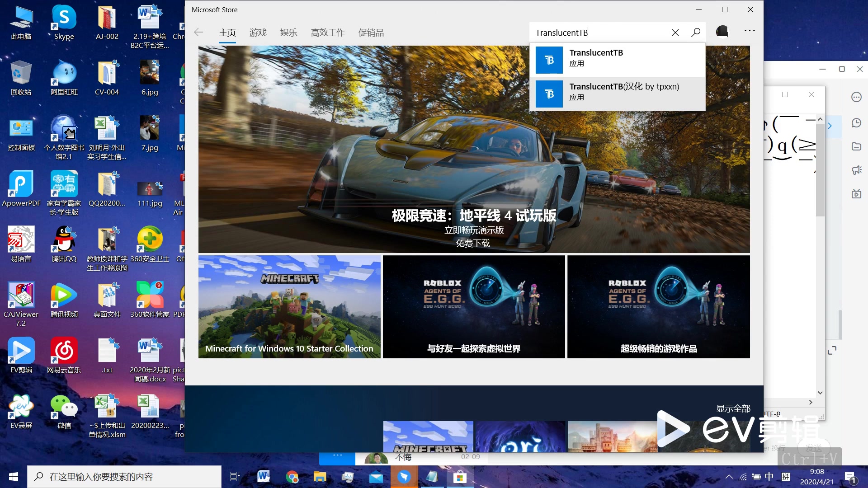Open the Windows Start menu

click(x=14, y=477)
